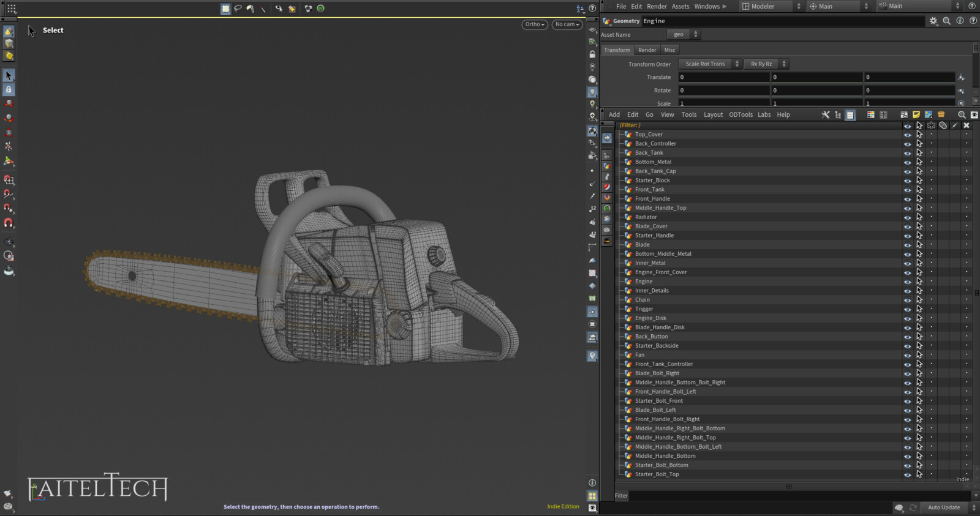The width and height of the screenshot is (980, 516).
Task: Open the File menu
Action: pos(621,7)
